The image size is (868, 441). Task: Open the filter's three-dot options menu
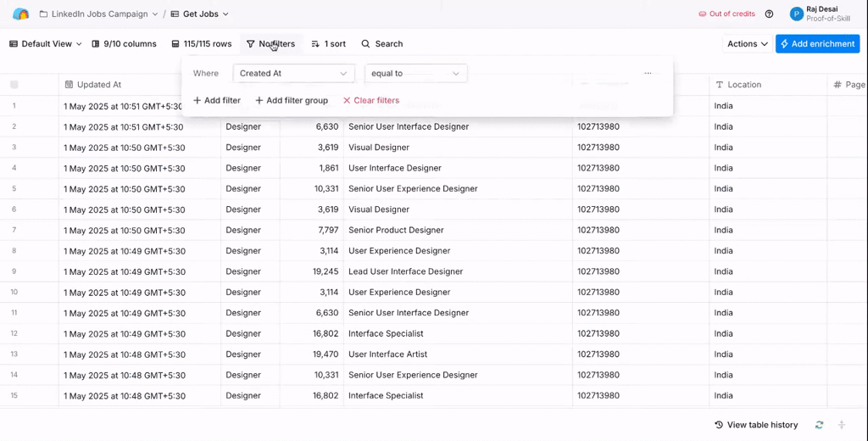(x=648, y=74)
